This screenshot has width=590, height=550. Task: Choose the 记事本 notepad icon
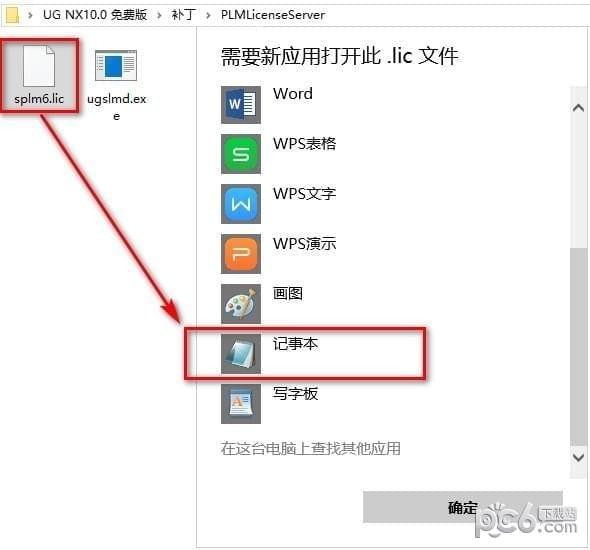pyautogui.click(x=241, y=354)
